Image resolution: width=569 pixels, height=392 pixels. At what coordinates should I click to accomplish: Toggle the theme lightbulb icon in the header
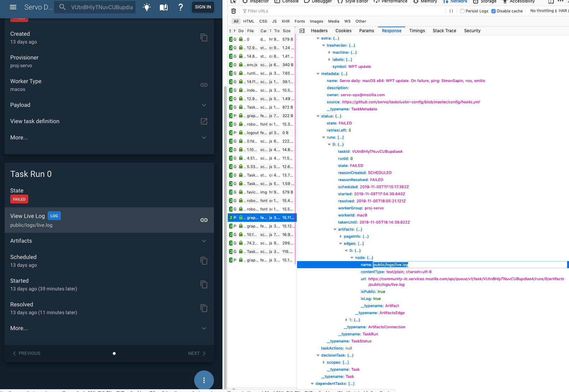[x=147, y=7]
